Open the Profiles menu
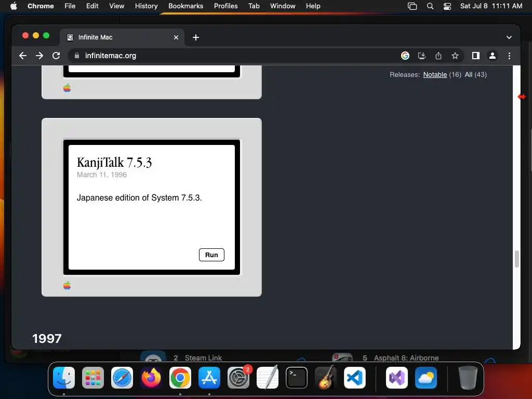 tap(225, 6)
